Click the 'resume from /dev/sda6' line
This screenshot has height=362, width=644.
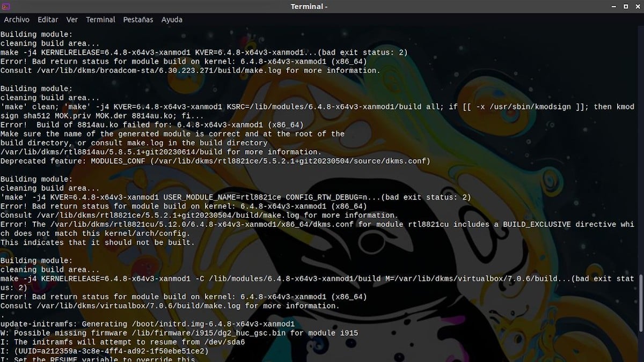pos(122,342)
